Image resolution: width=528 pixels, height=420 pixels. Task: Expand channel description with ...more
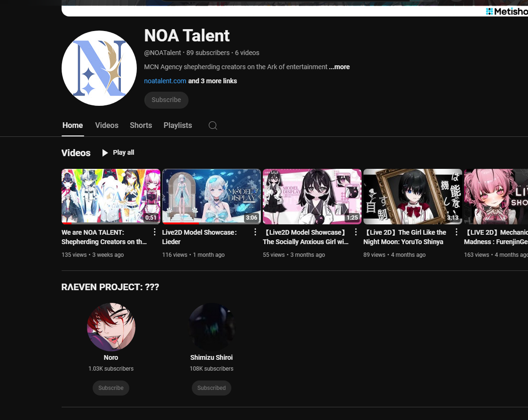339,67
